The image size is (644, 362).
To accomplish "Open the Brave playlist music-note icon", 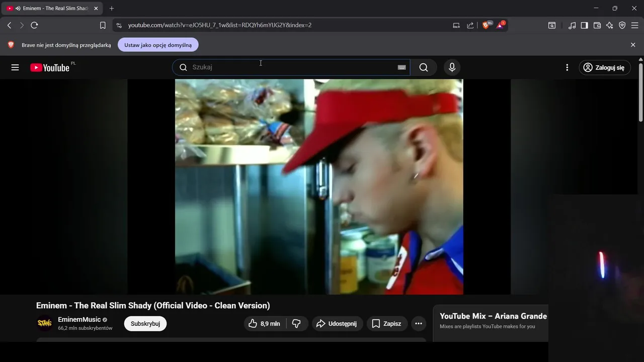I will tap(572, 25).
